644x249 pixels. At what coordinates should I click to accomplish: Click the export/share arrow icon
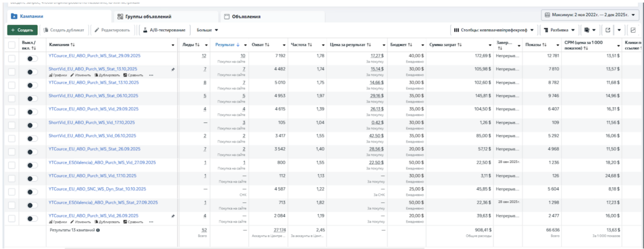(x=608, y=30)
